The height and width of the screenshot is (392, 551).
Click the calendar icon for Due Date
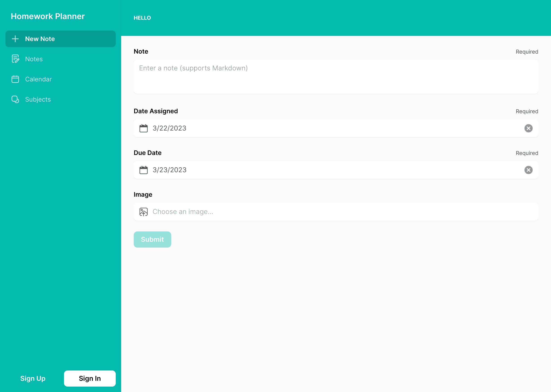click(144, 170)
